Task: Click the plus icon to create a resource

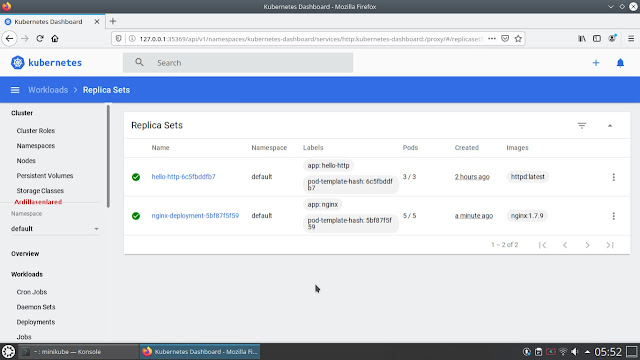Action: coord(596,63)
